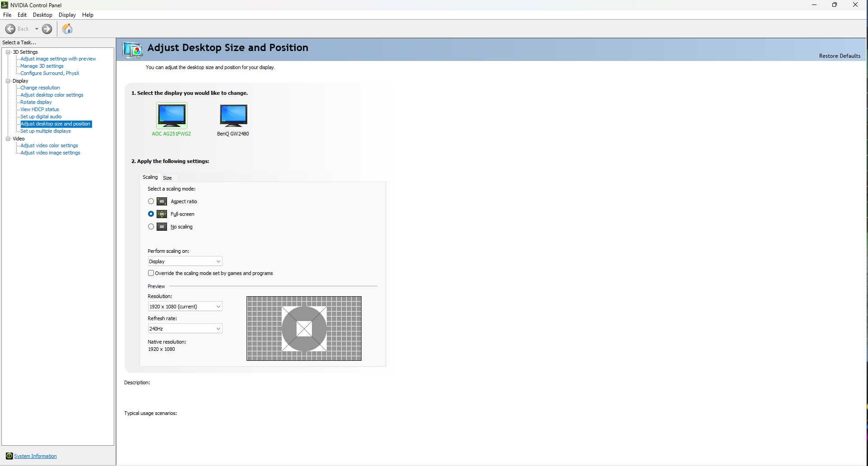Select the No scaling radio button
This screenshot has width=868, height=466.
point(151,227)
